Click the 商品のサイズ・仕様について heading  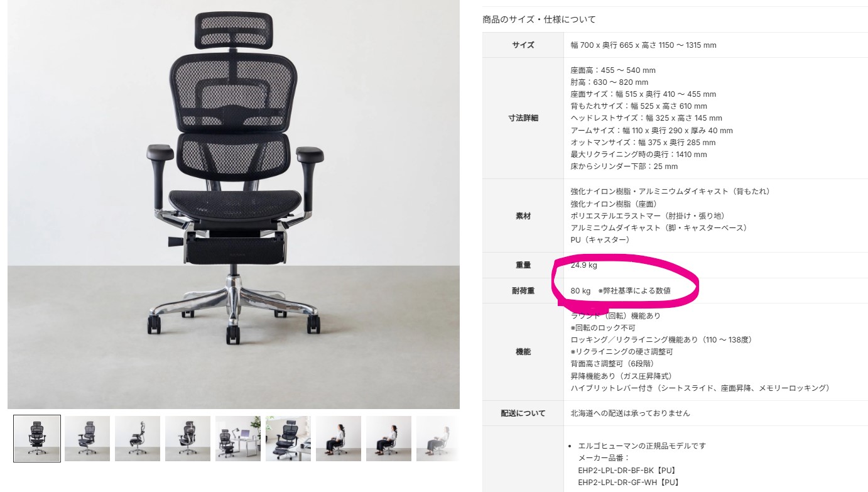point(539,19)
